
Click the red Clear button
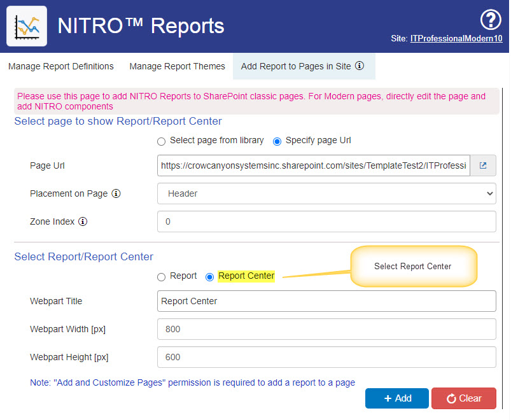[x=464, y=398]
